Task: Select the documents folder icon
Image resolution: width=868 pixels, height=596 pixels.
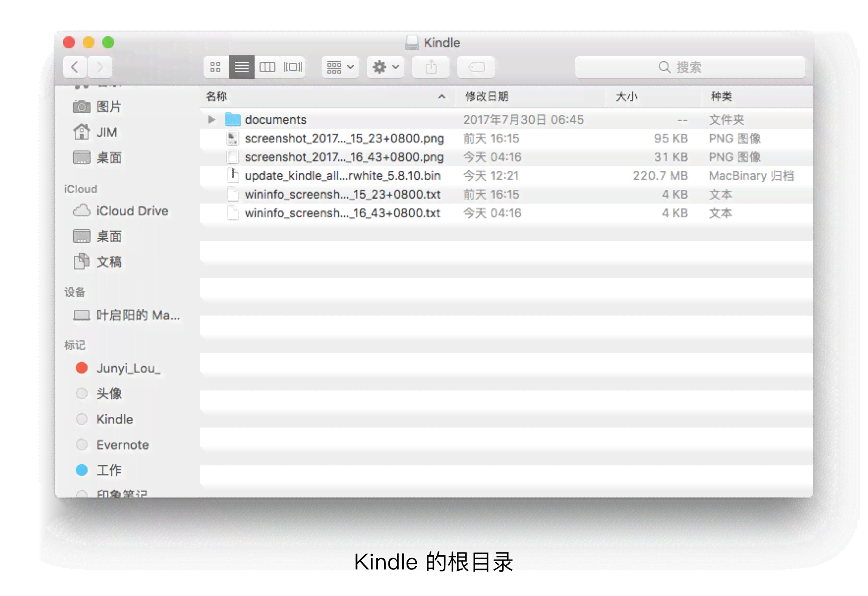Action: (233, 119)
